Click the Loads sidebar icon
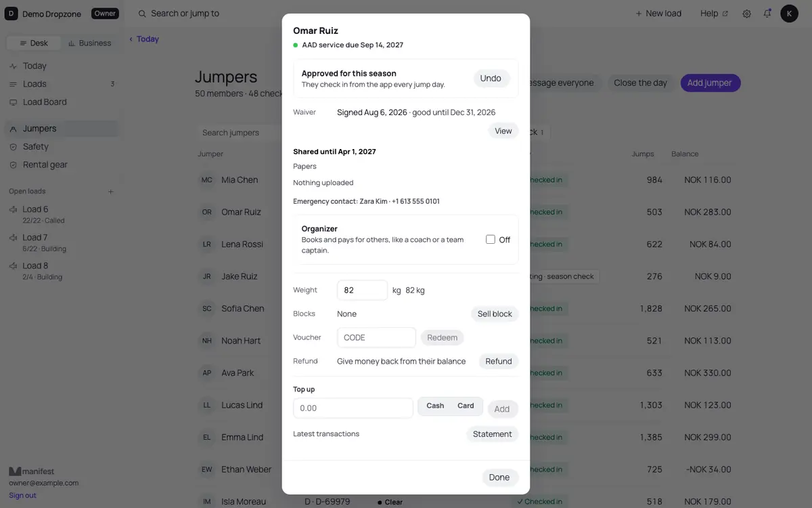The height and width of the screenshot is (508, 812). click(x=13, y=84)
